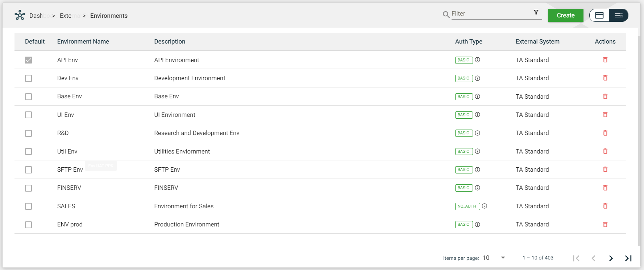This screenshot has width=644, height=270.
Task: Set Dev Env as default
Action: coord(28,78)
